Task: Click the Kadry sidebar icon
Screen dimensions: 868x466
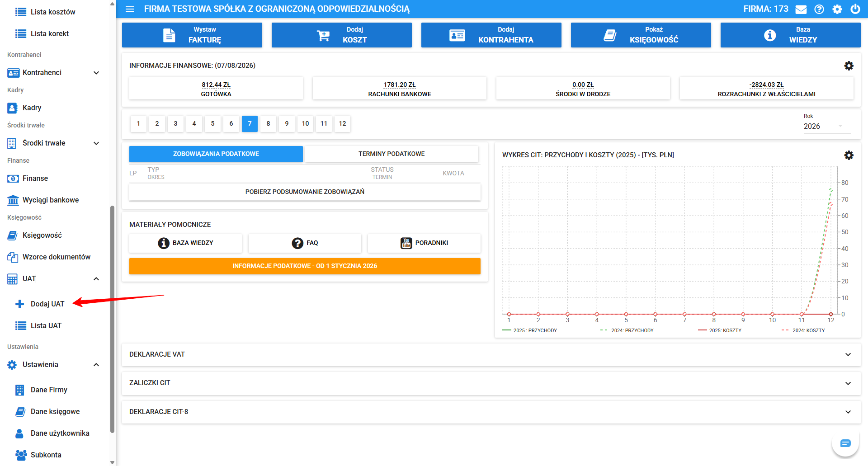Action: point(13,108)
